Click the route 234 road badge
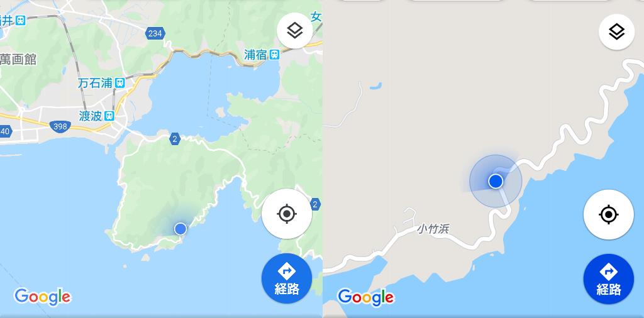644x318 pixels. pyautogui.click(x=155, y=33)
